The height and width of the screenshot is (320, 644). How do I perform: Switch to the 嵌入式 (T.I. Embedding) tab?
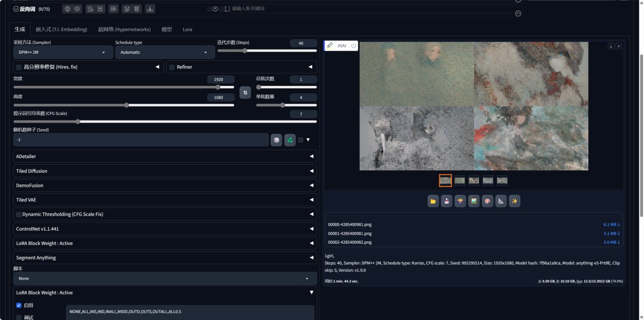[x=61, y=30]
